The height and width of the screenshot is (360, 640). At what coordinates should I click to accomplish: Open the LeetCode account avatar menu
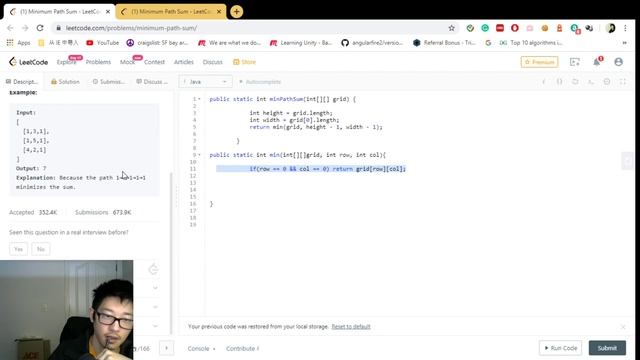pos(618,62)
